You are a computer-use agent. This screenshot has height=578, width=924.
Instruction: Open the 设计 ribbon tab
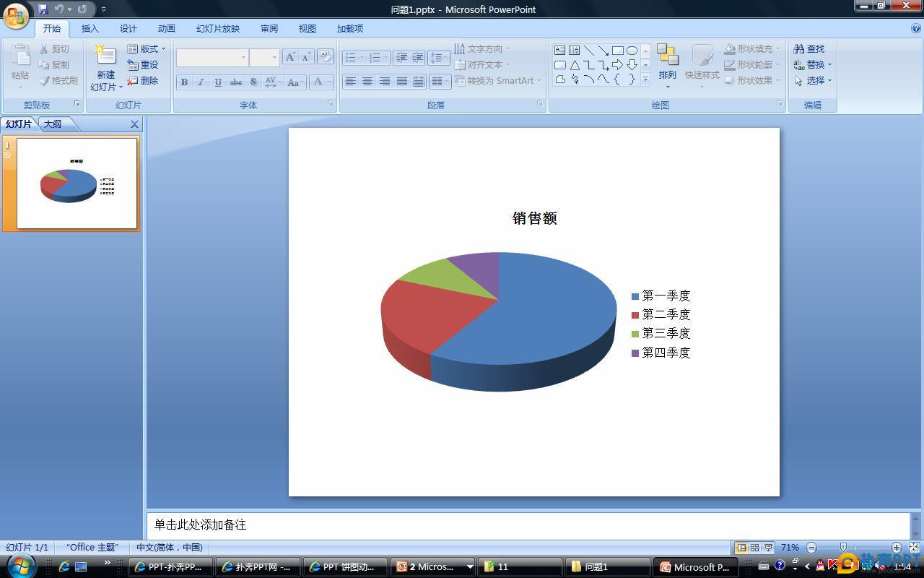(128, 28)
